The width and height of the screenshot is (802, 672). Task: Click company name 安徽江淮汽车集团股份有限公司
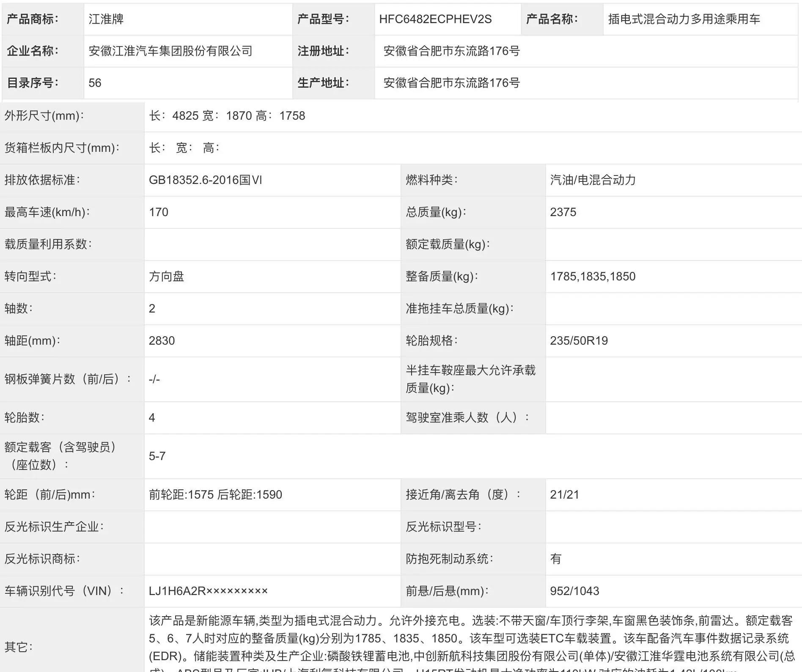[x=170, y=51]
